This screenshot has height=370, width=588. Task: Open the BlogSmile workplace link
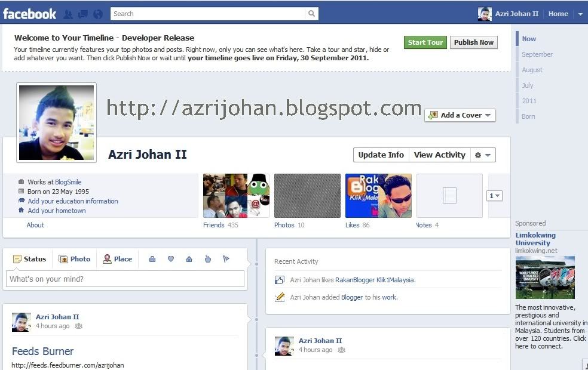click(x=68, y=182)
